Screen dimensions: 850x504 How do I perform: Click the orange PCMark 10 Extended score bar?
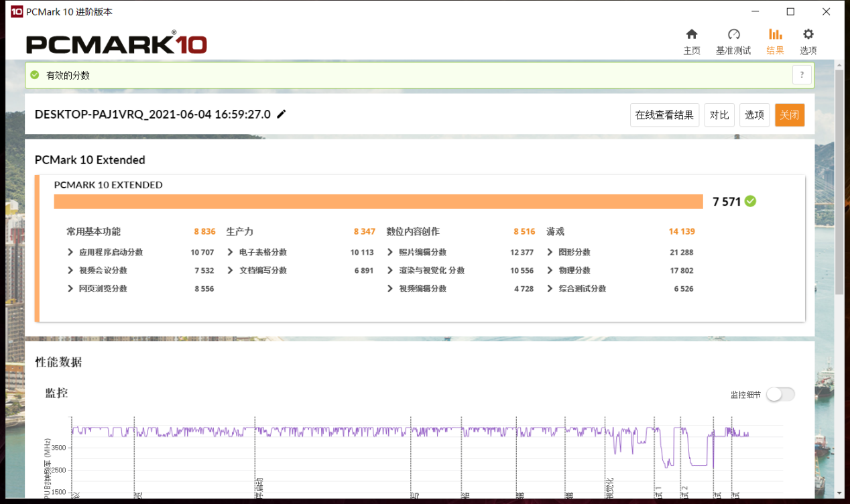pyautogui.click(x=378, y=202)
